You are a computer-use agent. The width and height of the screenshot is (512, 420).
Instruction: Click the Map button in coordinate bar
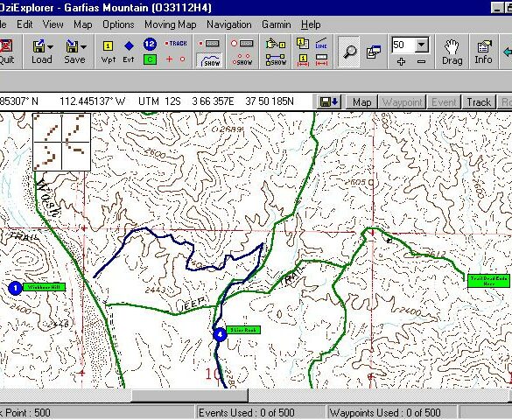[361, 102]
